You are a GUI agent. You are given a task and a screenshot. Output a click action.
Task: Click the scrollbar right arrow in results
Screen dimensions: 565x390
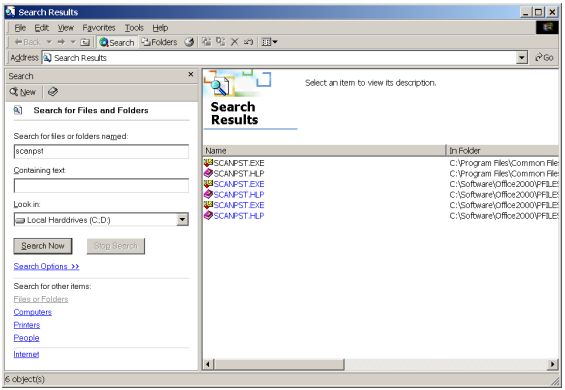(553, 364)
